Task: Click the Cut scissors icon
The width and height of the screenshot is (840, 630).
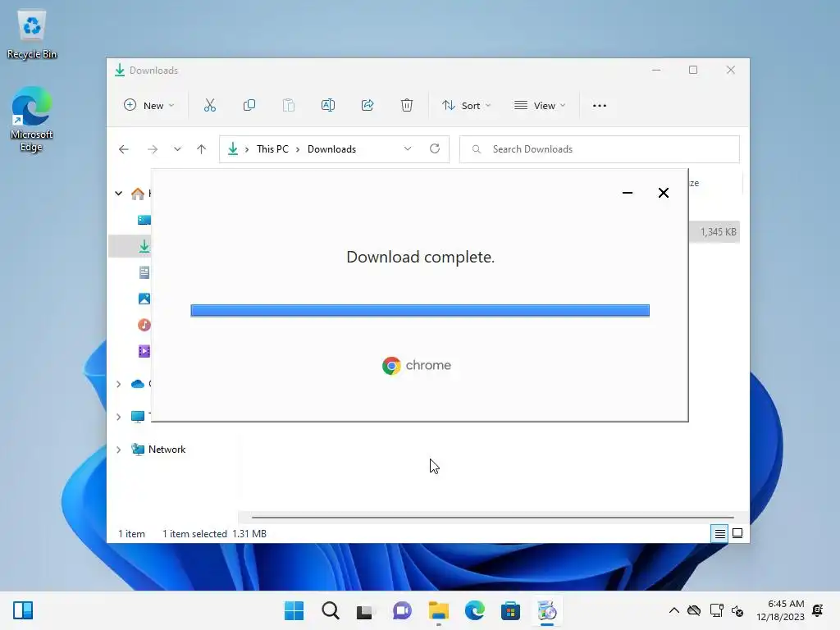Action: click(x=209, y=106)
